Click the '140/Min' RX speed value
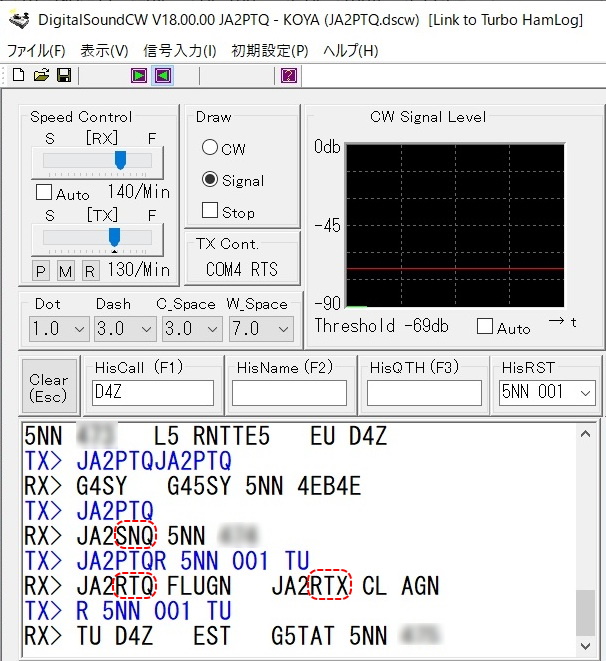Image resolution: width=606 pixels, height=661 pixels. (x=139, y=192)
